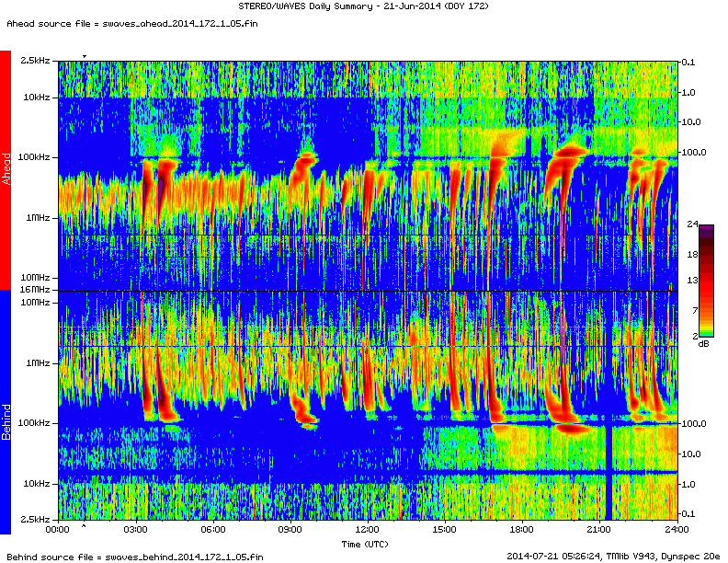Click the TMlib V943 generation timestamp text
This screenshot has width=728, height=563.
pyautogui.click(x=613, y=556)
